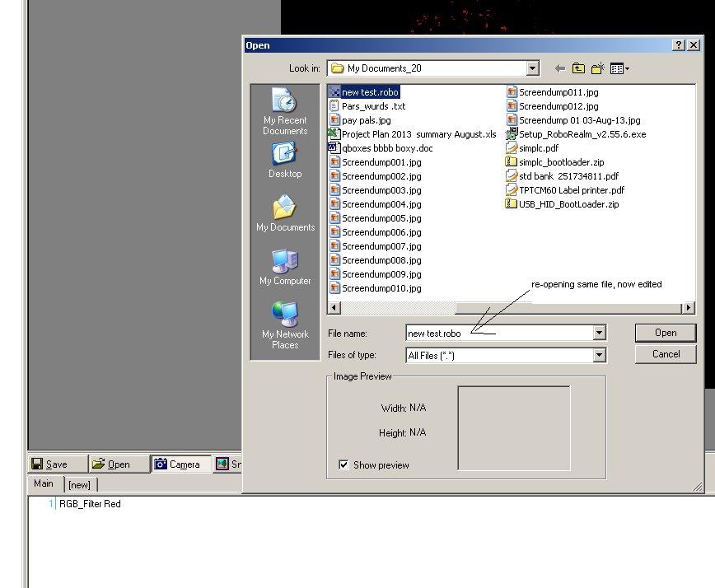Open My Recent Documents location
Screen dimensions: 715x588
(284, 111)
